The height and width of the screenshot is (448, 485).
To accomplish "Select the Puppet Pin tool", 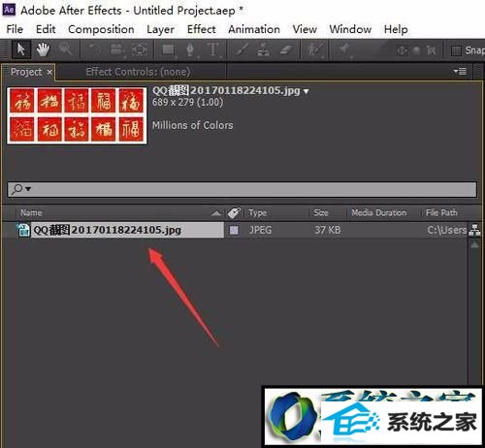I will click(x=344, y=50).
